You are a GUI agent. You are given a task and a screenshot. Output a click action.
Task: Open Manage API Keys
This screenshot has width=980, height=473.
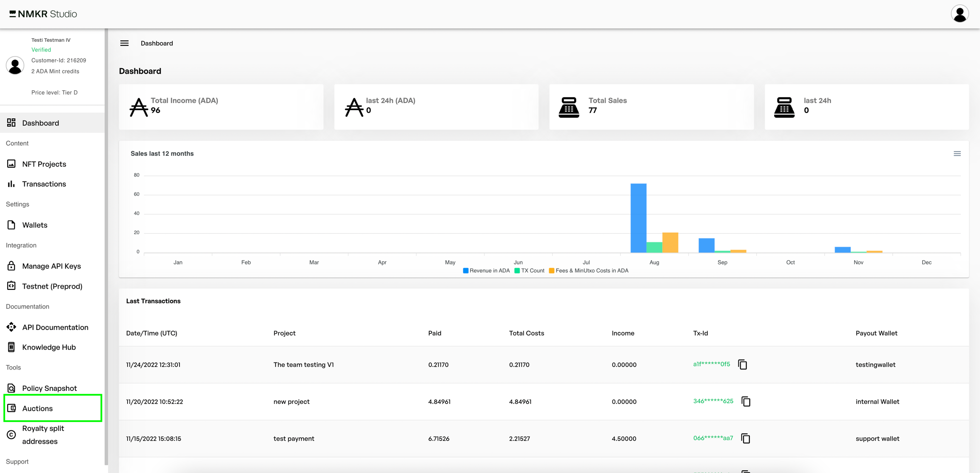click(51, 266)
